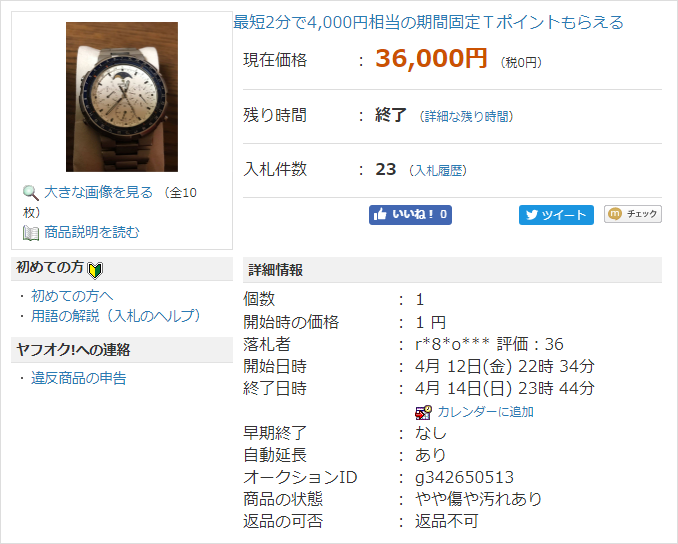
Task: Open the 大きな画像を見る link
Action: (99, 192)
